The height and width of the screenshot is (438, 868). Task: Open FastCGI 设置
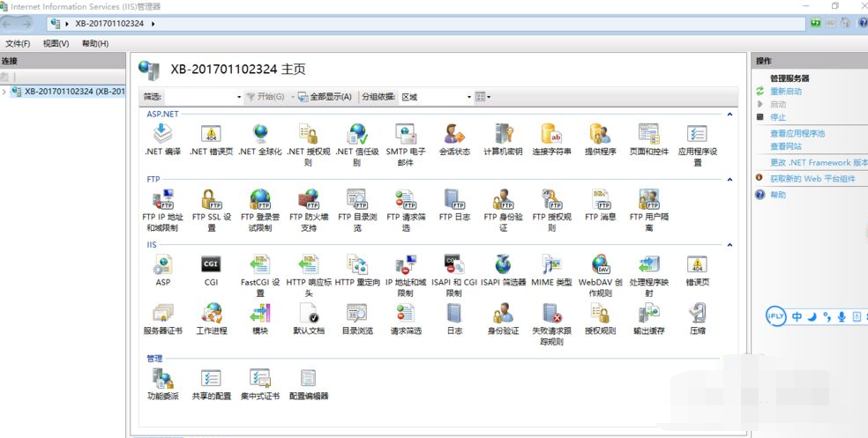tap(259, 275)
